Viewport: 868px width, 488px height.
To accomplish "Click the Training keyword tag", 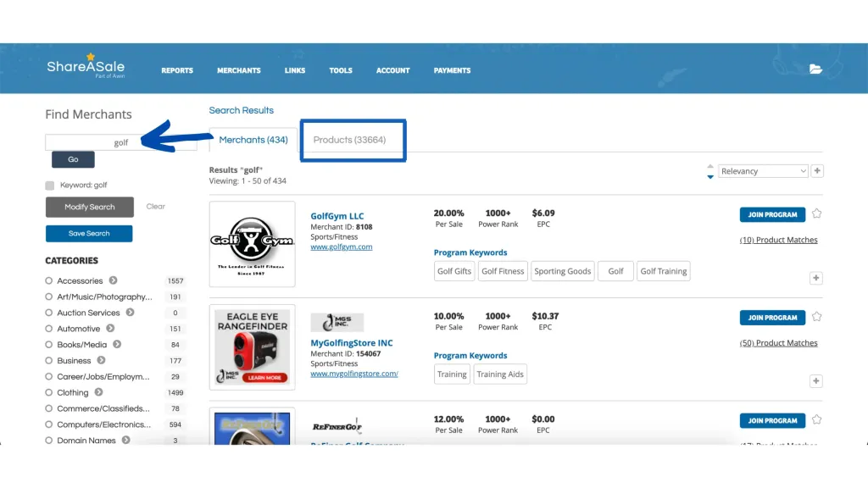I will [x=452, y=374].
